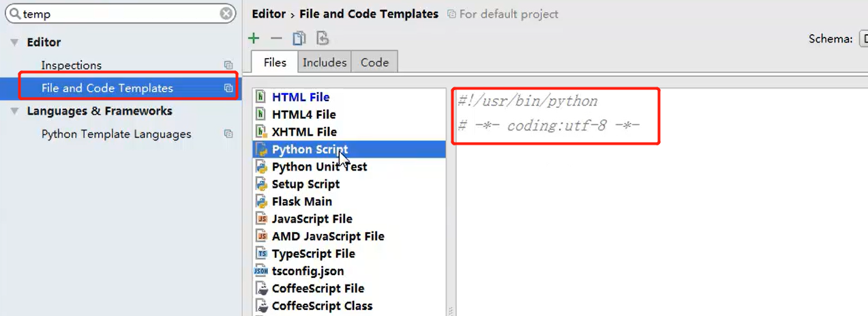868x316 pixels.
Task: Click the Reset to Default icon
Action: click(x=323, y=39)
